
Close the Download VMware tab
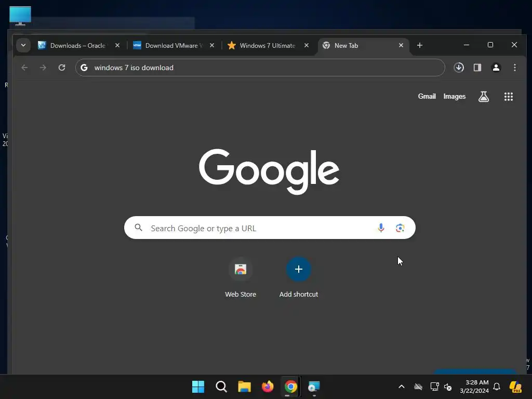pos(212,45)
